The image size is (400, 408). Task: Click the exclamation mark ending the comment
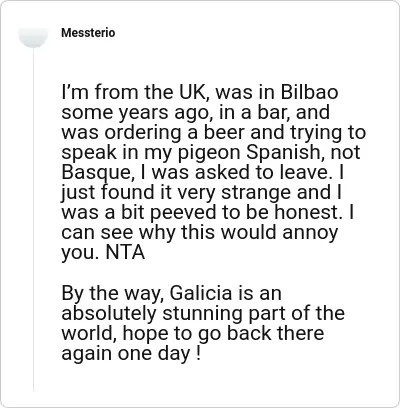tap(198, 353)
